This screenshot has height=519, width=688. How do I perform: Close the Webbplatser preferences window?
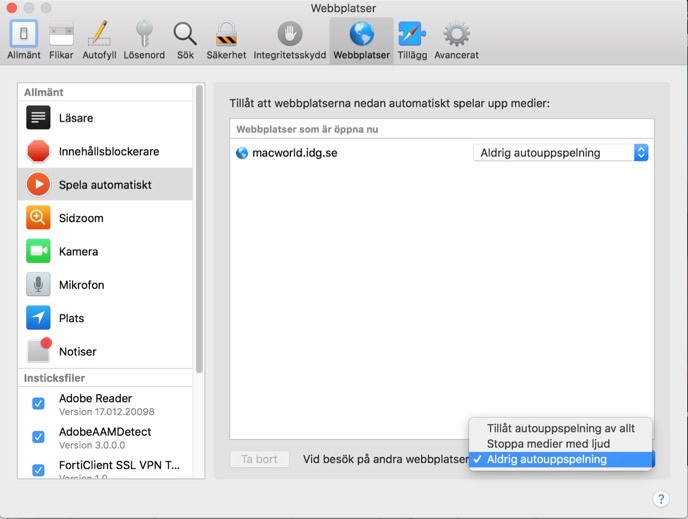pyautogui.click(x=11, y=7)
